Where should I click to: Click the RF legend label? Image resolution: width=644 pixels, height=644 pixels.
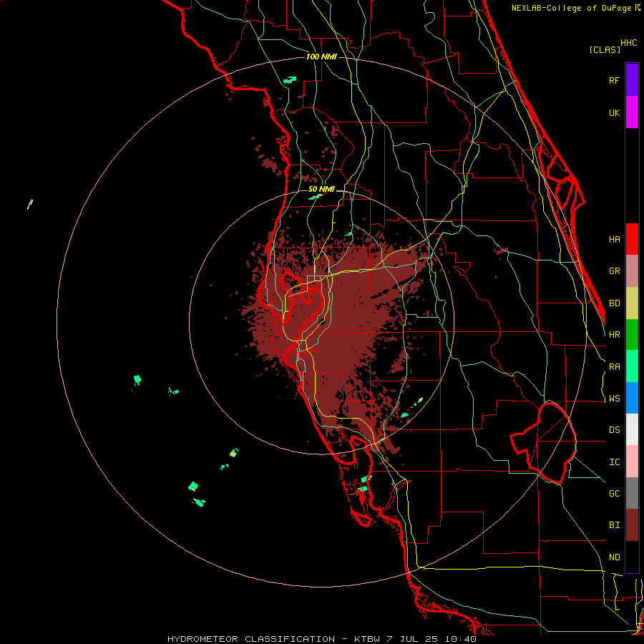click(x=614, y=80)
